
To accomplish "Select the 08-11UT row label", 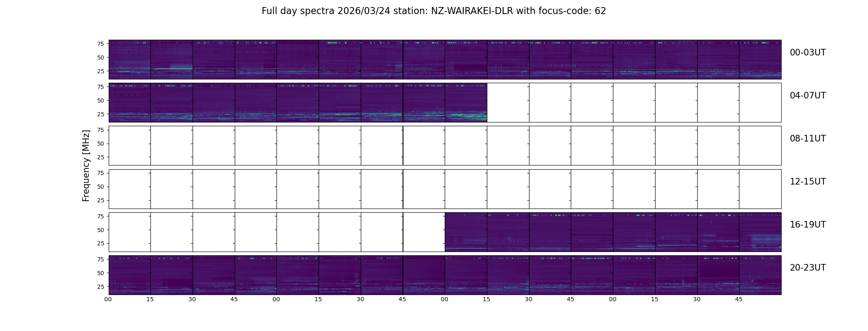I will tap(808, 139).
